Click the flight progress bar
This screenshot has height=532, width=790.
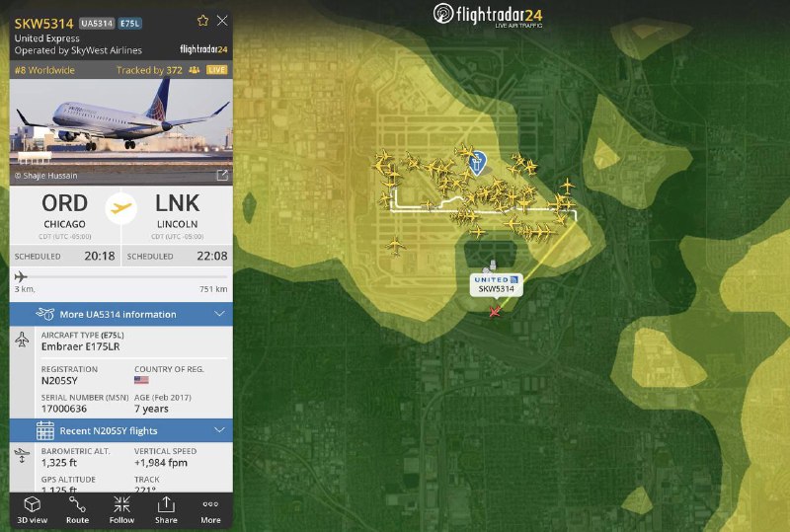120,276
